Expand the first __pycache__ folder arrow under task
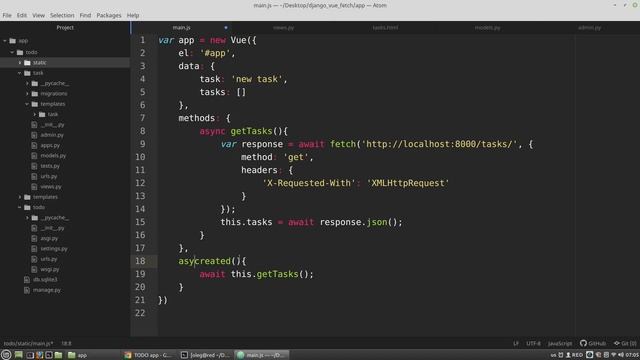The height and width of the screenshot is (360, 640). coord(27,83)
